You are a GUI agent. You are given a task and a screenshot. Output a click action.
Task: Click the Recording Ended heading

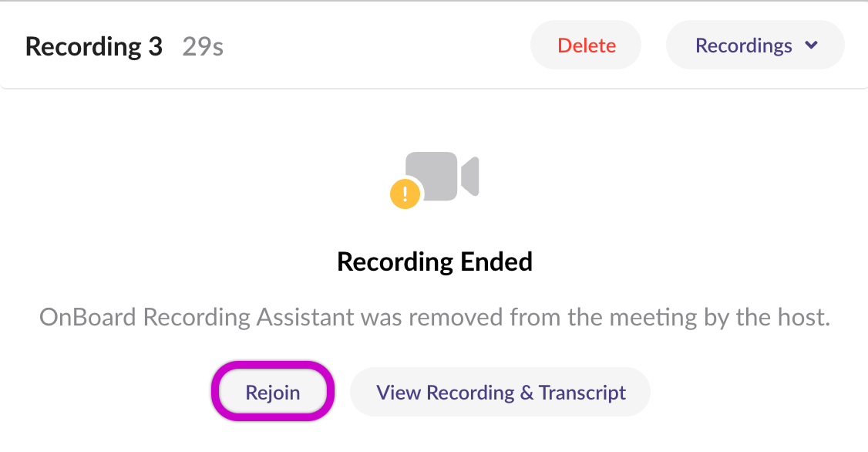(x=435, y=261)
